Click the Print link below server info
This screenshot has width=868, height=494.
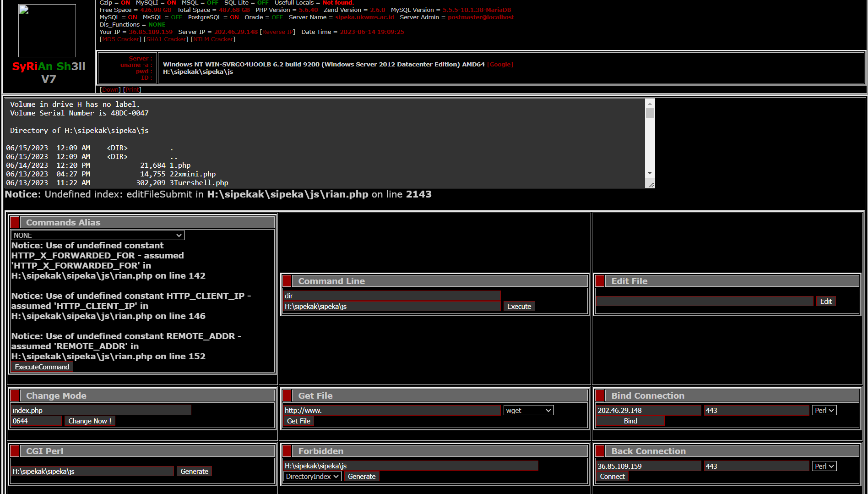point(132,90)
